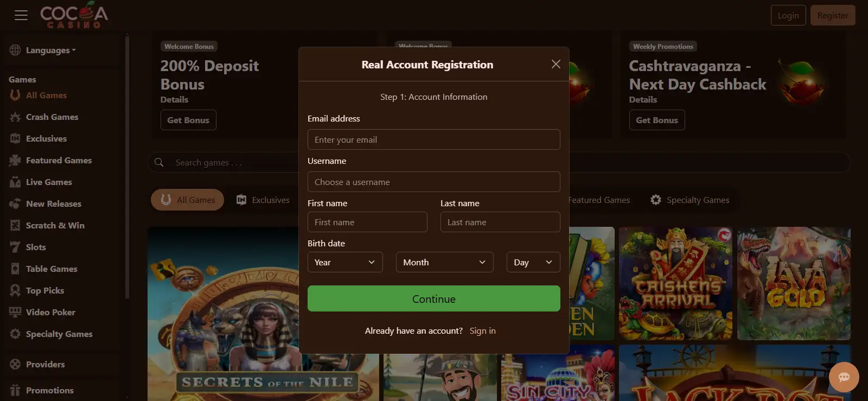Open the live chat bubble

(844, 377)
